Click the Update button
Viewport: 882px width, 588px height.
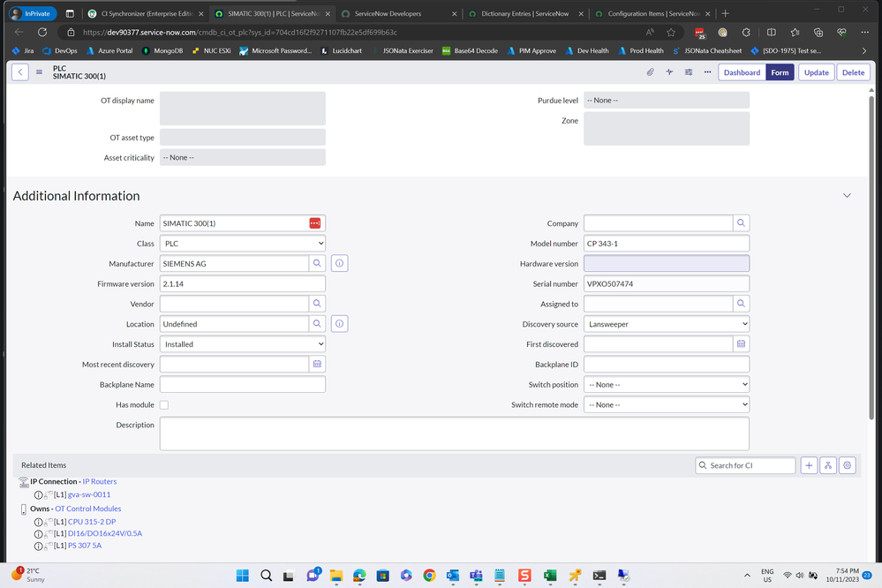pos(816,72)
